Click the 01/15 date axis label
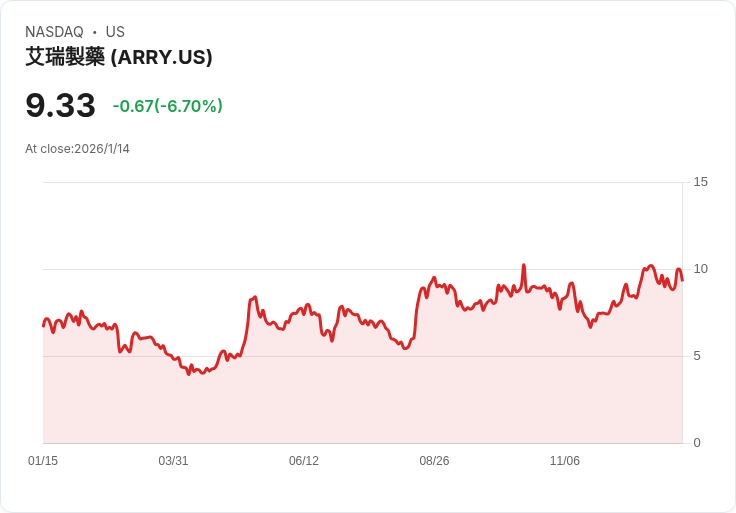Viewport: 736px width, 513px height. (43, 460)
